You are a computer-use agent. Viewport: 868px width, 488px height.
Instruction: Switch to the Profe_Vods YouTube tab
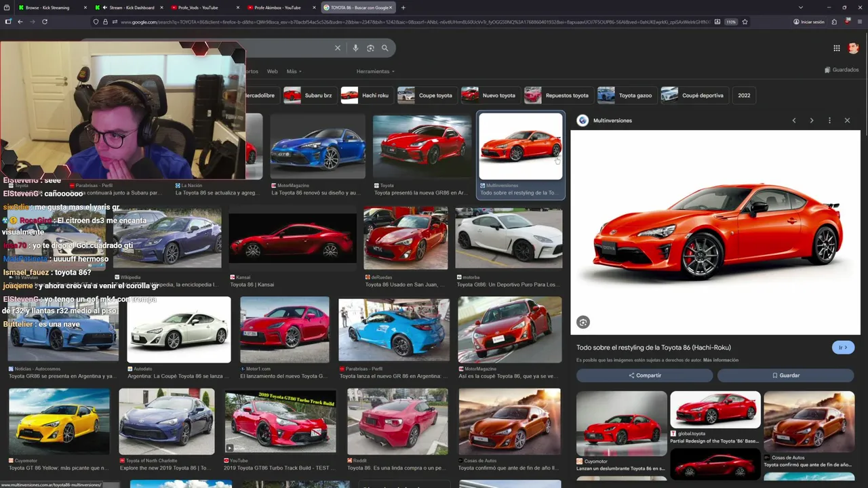coord(203,7)
